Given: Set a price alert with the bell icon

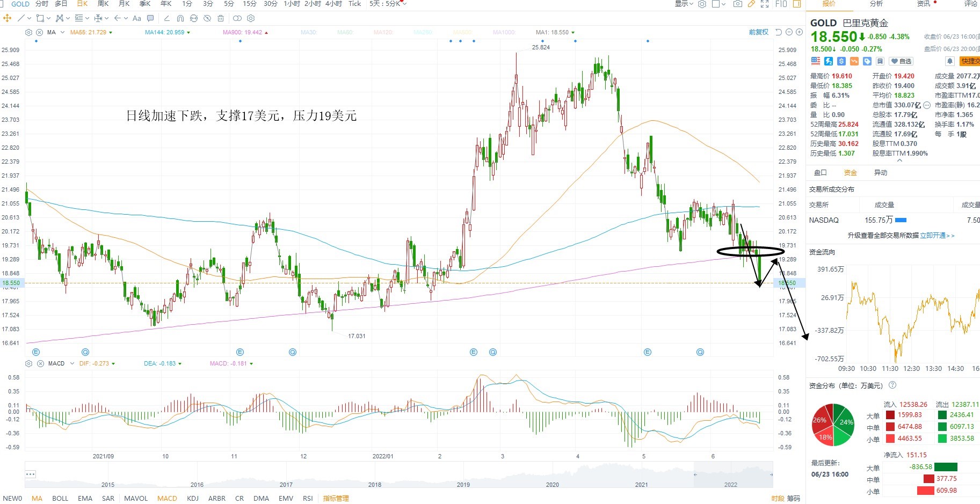Looking at the screenshot, I should click(x=949, y=61).
